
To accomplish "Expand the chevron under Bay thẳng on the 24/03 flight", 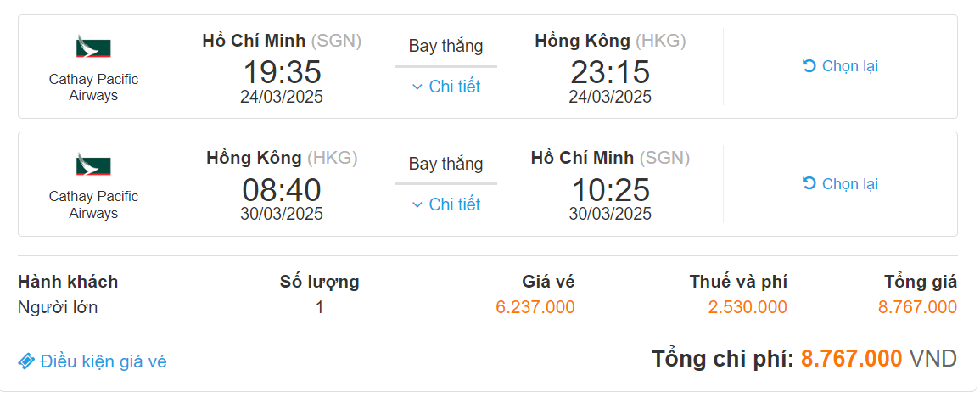I will (417, 87).
